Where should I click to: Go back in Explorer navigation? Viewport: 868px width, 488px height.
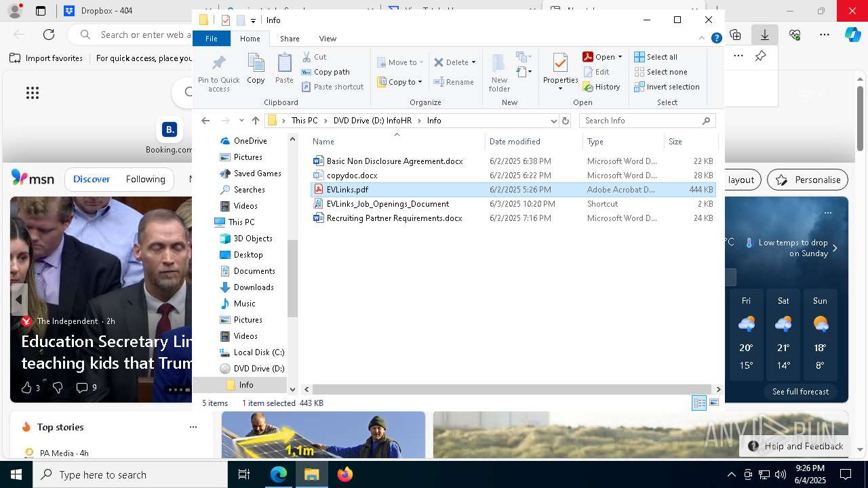coord(205,121)
